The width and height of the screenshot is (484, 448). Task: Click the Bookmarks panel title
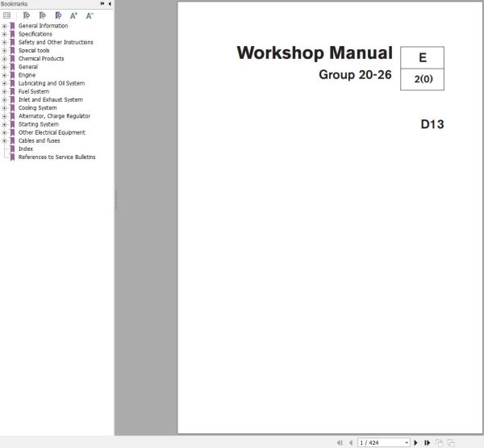(15, 4)
